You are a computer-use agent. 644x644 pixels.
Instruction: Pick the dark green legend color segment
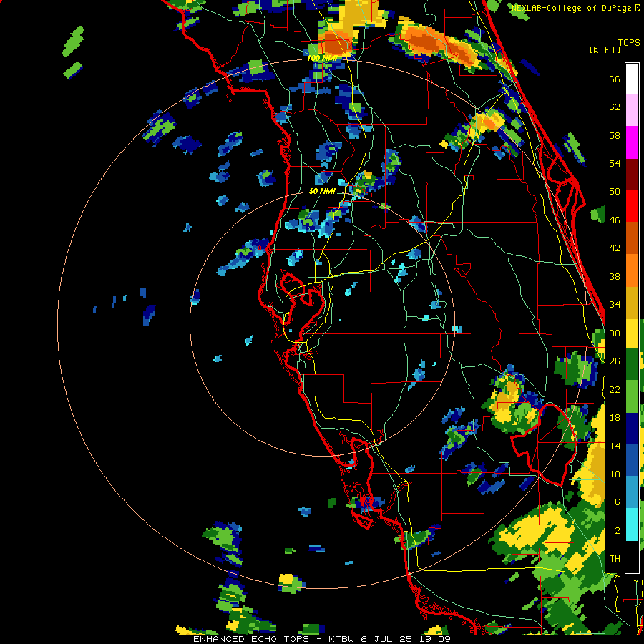tap(632, 364)
